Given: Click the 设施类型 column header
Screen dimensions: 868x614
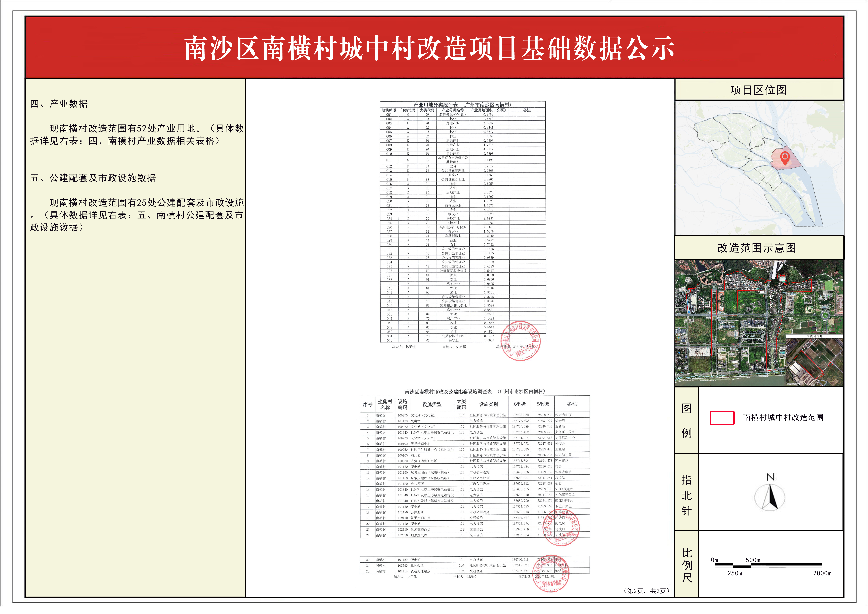Looking at the screenshot, I should tap(432, 405).
